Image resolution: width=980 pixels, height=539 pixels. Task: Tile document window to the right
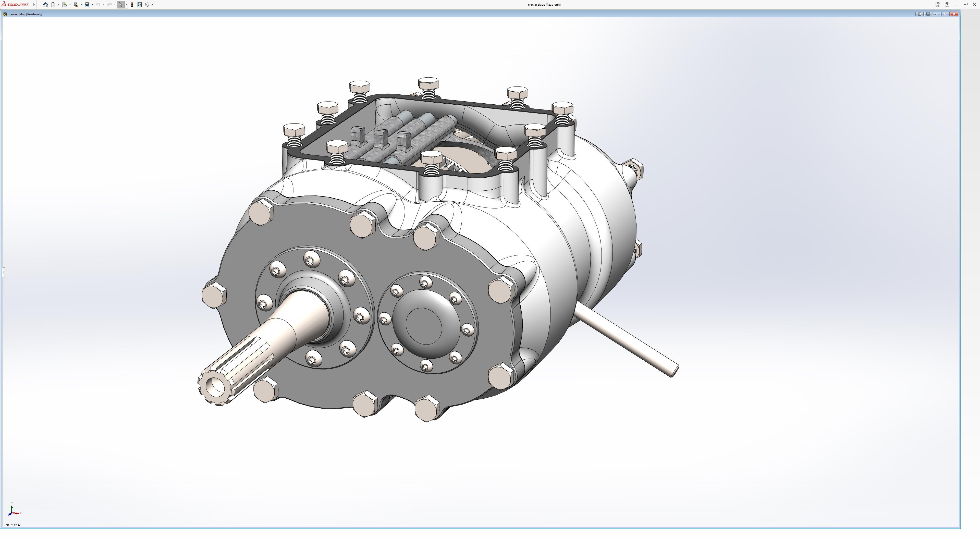pyautogui.click(x=928, y=14)
